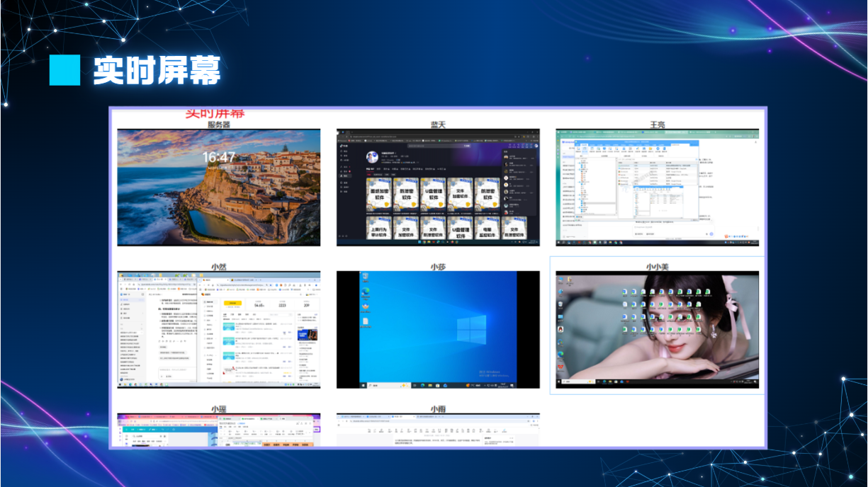Screen dimensions: 868x487
Task: Open the 蓝天 live screen thumbnail
Action: (438, 188)
